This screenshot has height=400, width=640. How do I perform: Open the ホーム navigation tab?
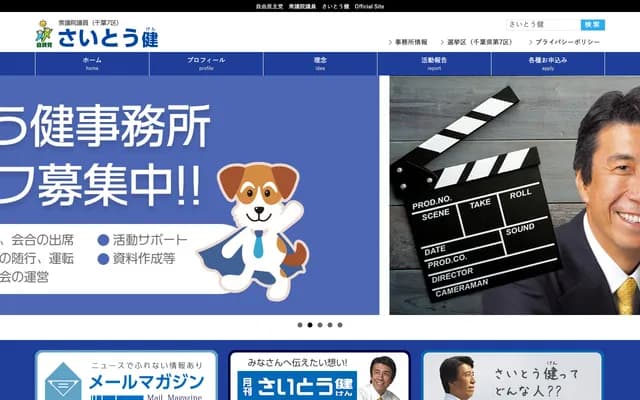(92, 64)
